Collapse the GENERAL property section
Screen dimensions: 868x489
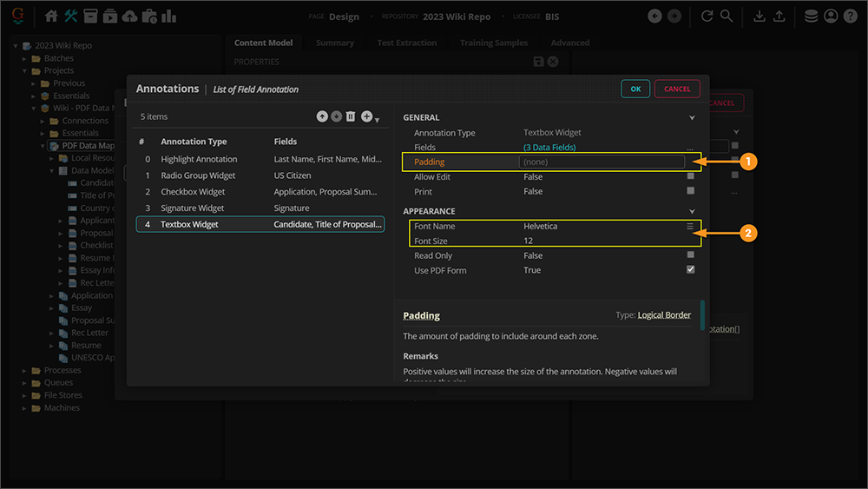pos(692,117)
